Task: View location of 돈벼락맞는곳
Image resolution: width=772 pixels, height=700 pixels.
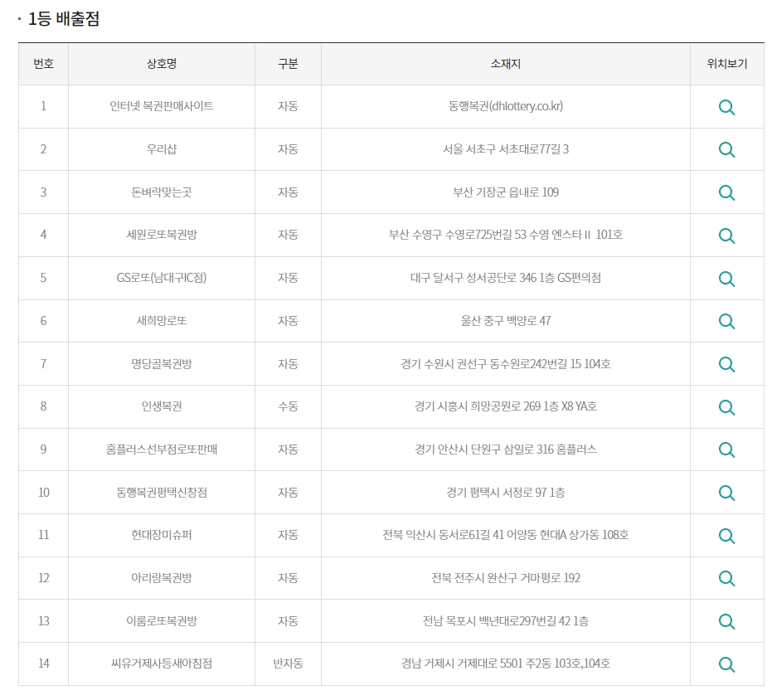Action: point(726,192)
